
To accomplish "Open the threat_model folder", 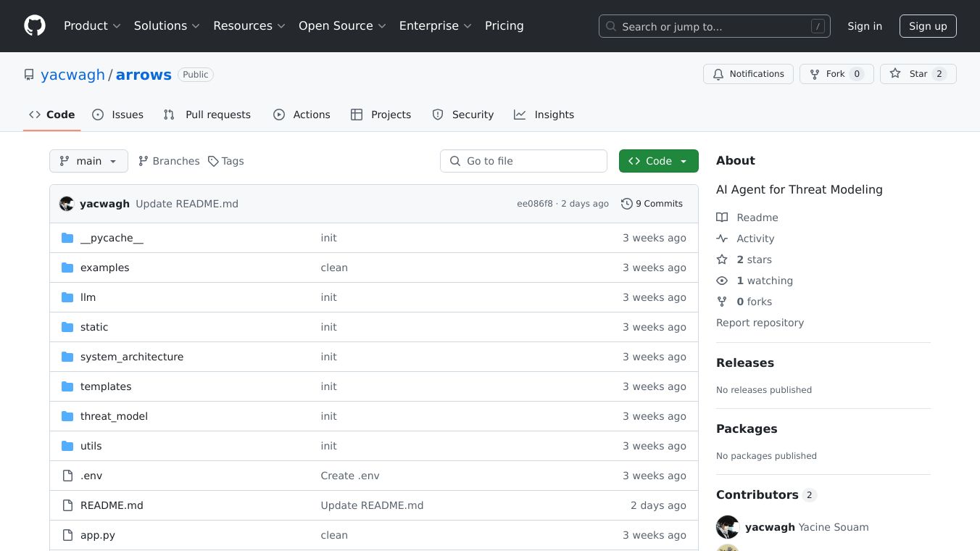I will click(x=114, y=416).
